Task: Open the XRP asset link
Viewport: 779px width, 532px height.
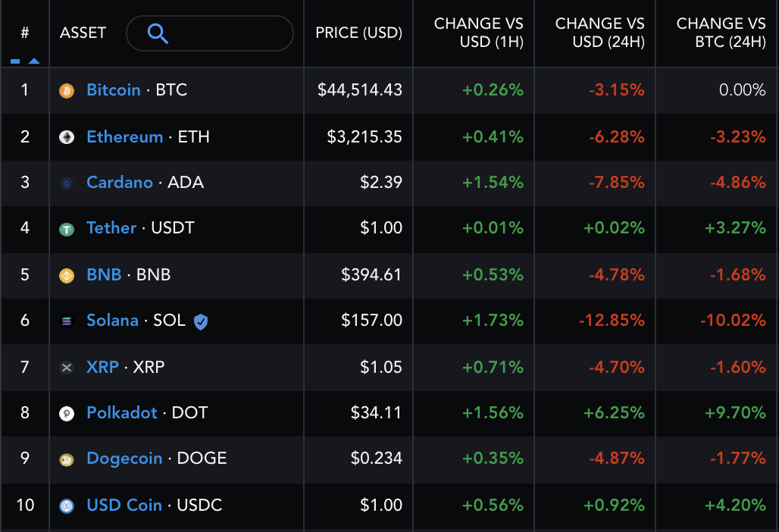Action: coord(102,367)
